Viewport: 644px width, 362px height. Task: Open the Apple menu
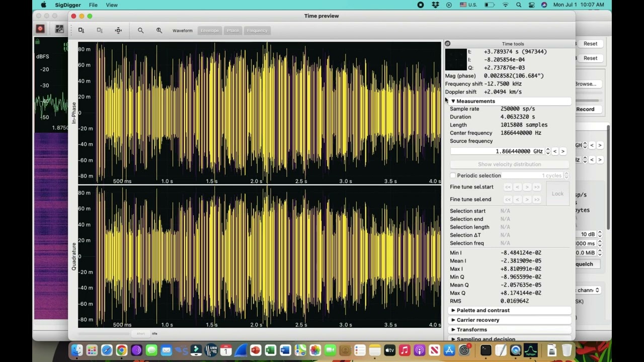pyautogui.click(x=44, y=5)
